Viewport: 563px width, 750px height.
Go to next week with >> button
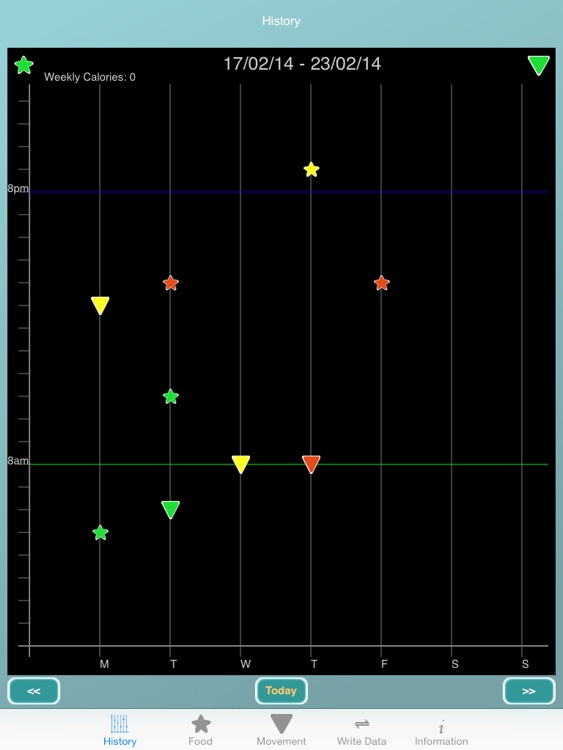coord(529,691)
